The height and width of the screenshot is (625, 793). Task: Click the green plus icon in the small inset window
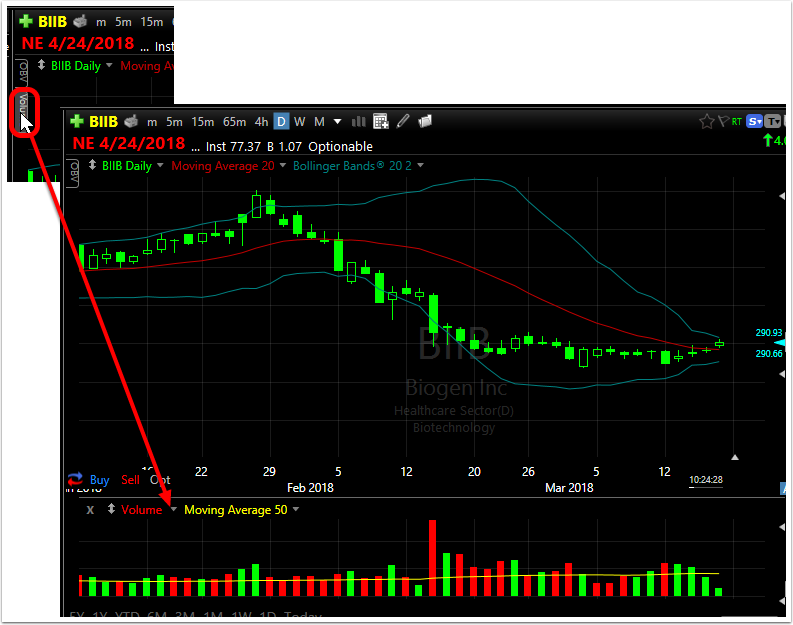click(x=26, y=21)
